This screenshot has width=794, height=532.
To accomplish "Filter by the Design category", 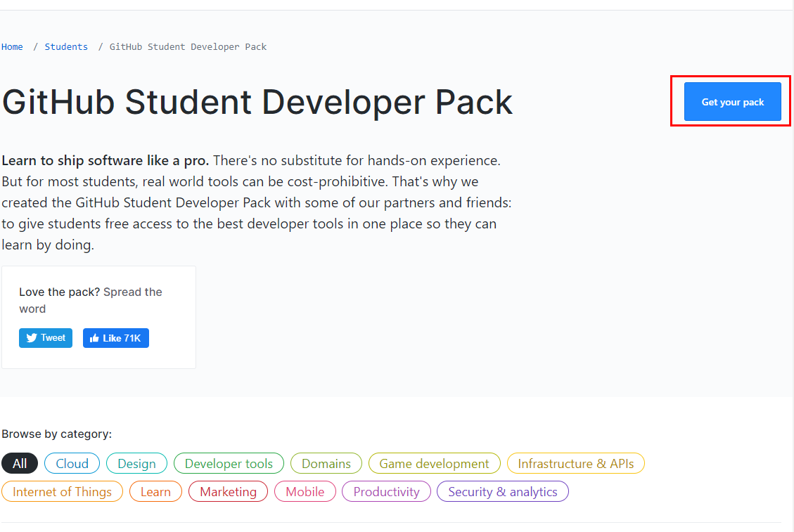I will pyautogui.click(x=136, y=463).
